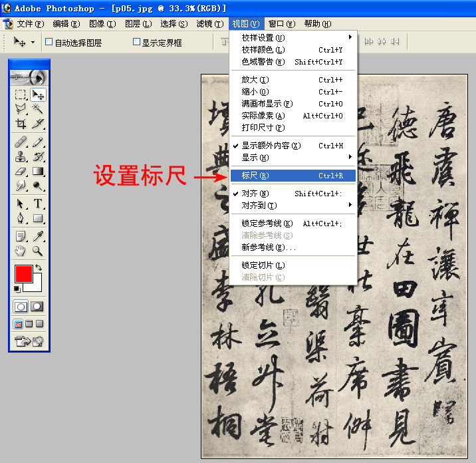Select the Slice tool

point(39,123)
